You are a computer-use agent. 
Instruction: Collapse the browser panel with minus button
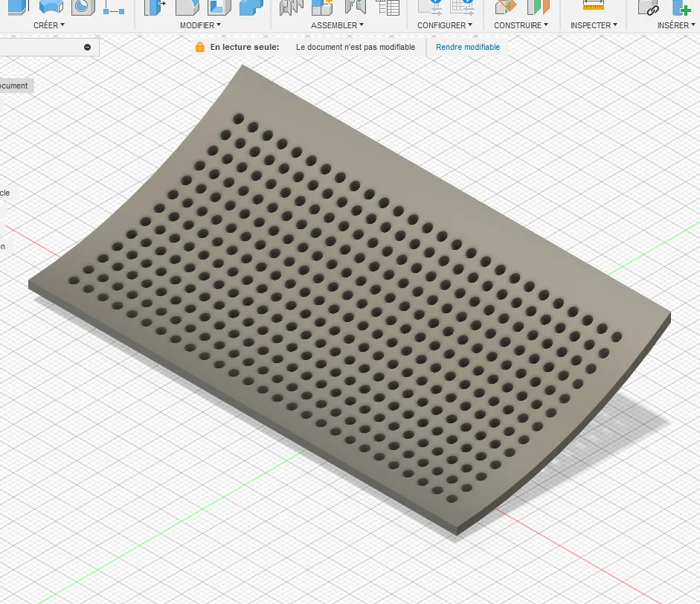click(88, 47)
